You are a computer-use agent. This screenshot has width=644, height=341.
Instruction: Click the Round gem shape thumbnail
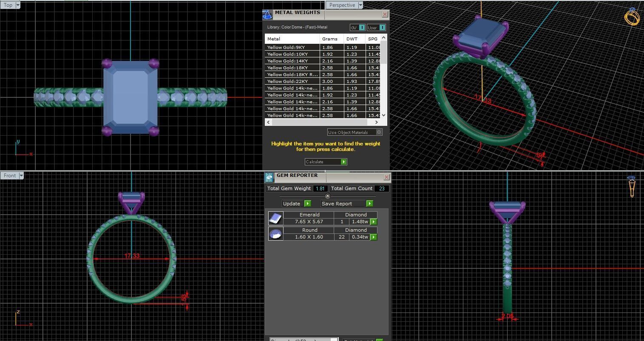pos(276,233)
